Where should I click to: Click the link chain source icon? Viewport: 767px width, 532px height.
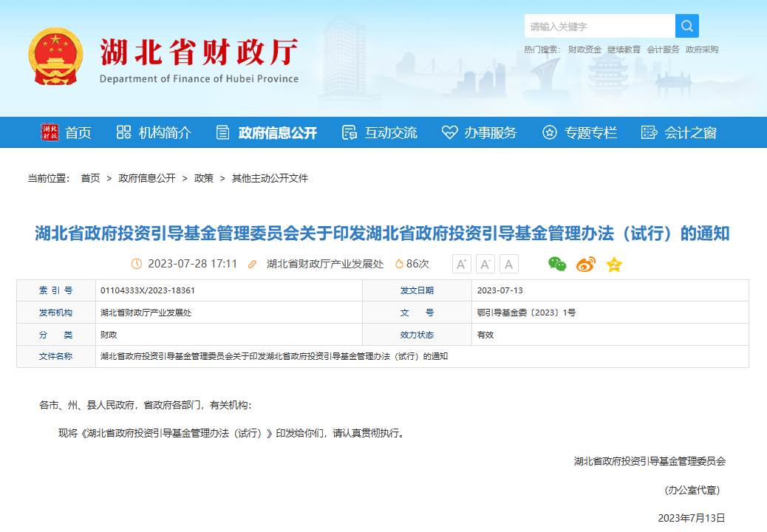coord(253,265)
